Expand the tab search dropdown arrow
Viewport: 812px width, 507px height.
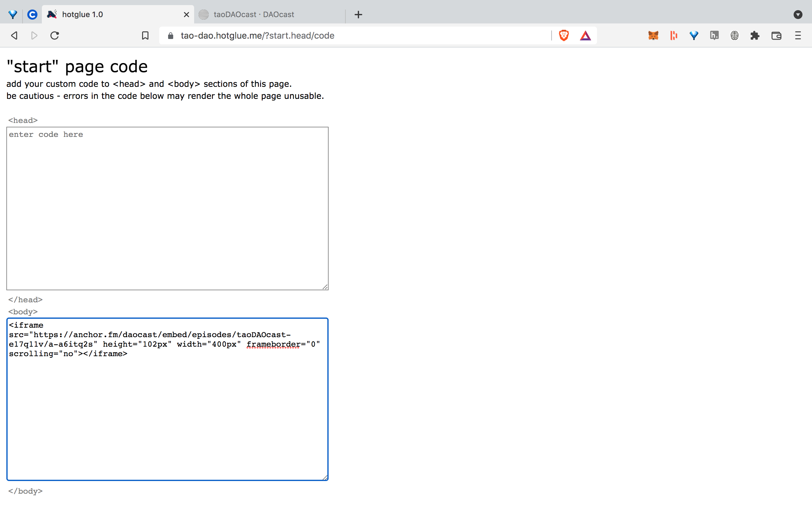798,15
